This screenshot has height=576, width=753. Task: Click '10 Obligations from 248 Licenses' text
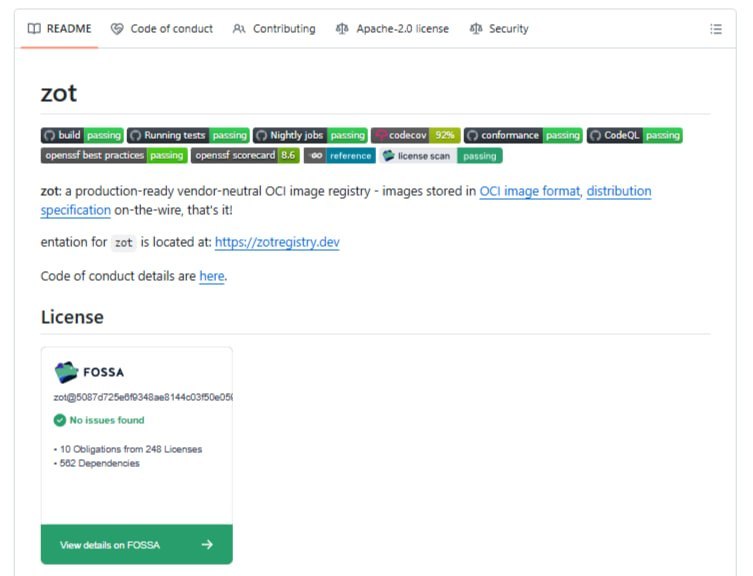click(131, 449)
